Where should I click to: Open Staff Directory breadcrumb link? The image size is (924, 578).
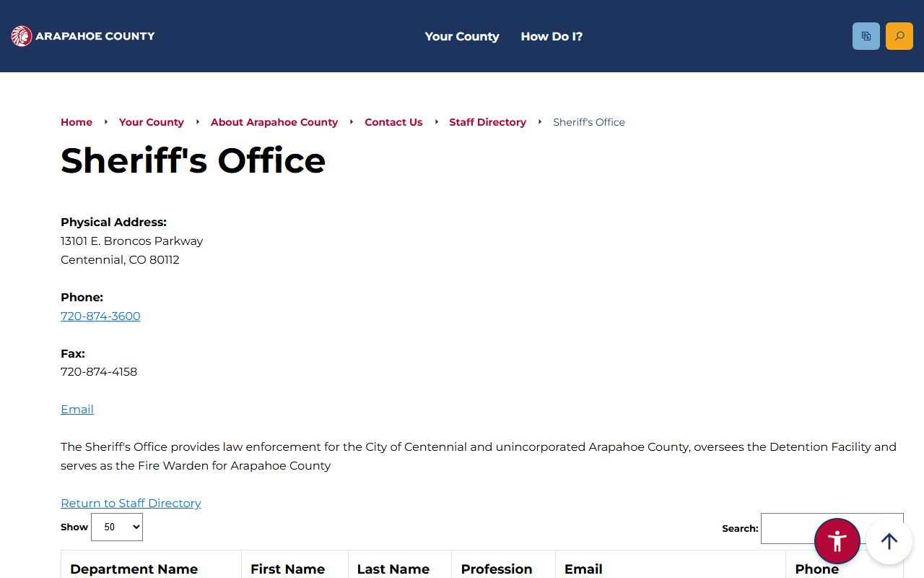[488, 122]
